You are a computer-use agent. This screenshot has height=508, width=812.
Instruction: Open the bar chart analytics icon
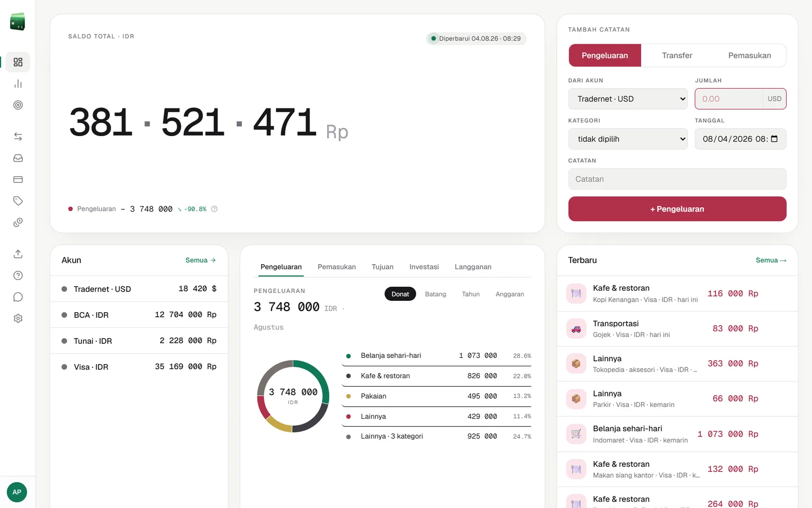(18, 84)
